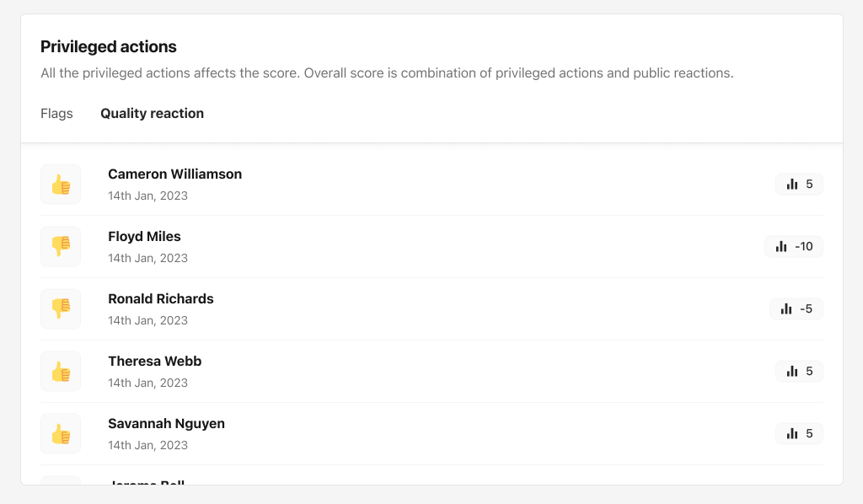Screen dimensions: 863x504
Task: Click the date under Savannah Nguyen
Action: tap(147, 444)
